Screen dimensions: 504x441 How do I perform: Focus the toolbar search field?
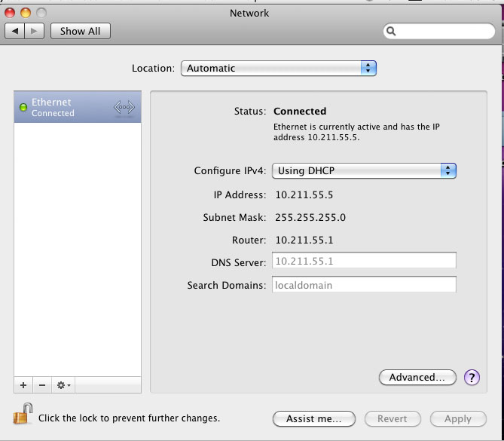pyautogui.click(x=439, y=31)
